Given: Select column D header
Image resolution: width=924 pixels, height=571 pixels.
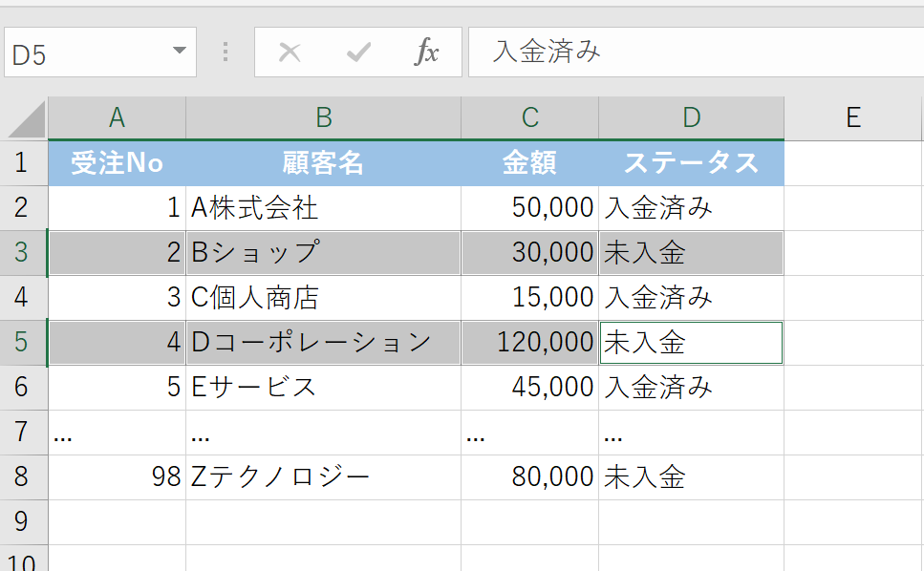Looking at the screenshot, I should point(691,117).
